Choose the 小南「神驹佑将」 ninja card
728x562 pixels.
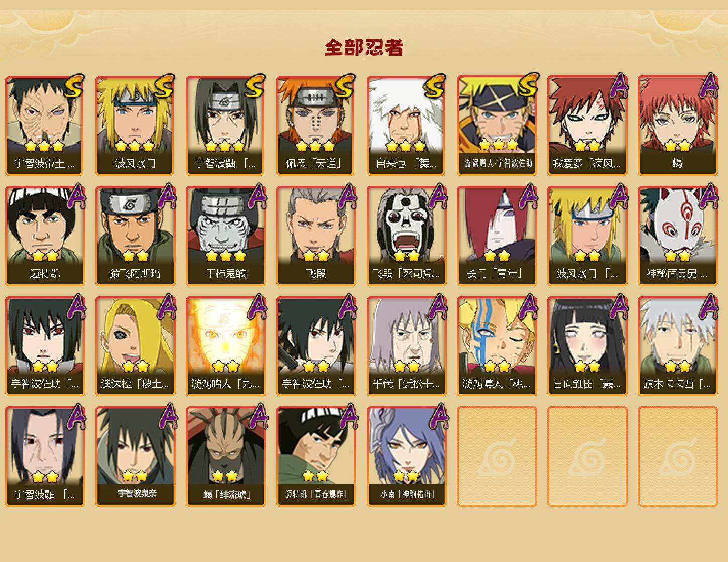click(x=406, y=457)
